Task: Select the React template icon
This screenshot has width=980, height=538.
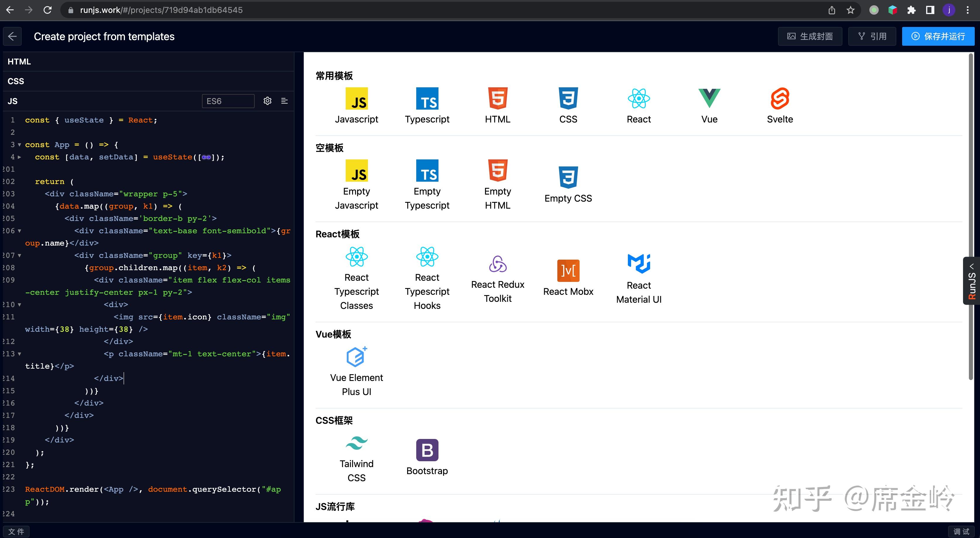Action: 638,98
